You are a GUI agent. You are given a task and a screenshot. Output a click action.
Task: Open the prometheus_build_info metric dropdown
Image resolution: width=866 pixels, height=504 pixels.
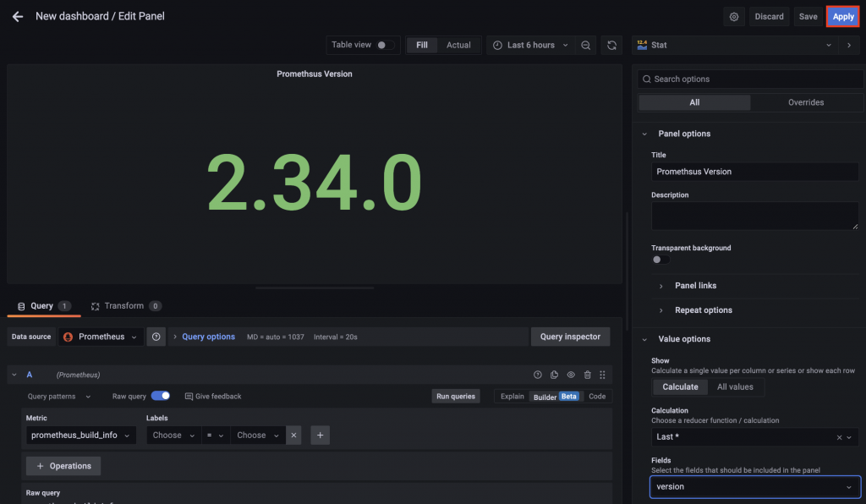pos(80,435)
